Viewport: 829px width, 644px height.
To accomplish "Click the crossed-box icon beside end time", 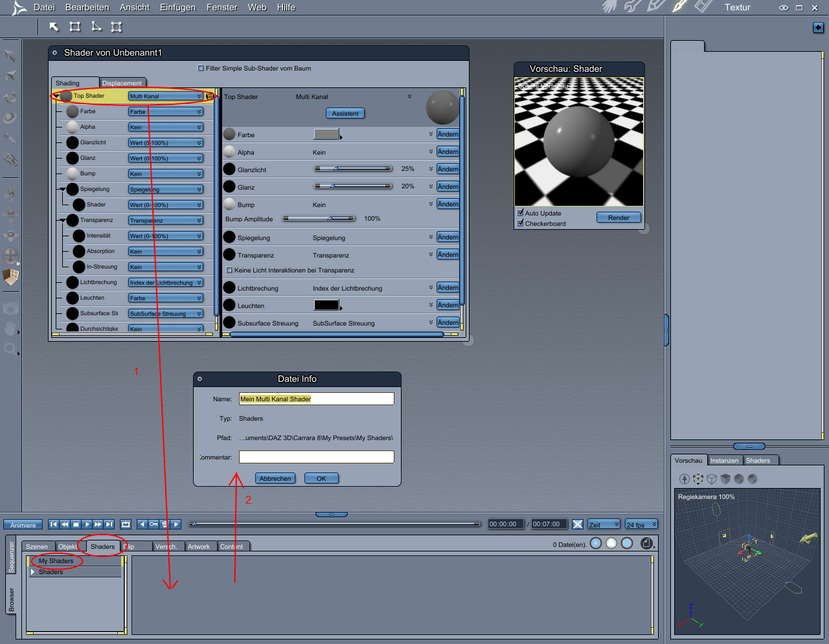I will pyautogui.click(x=578, y=524).
